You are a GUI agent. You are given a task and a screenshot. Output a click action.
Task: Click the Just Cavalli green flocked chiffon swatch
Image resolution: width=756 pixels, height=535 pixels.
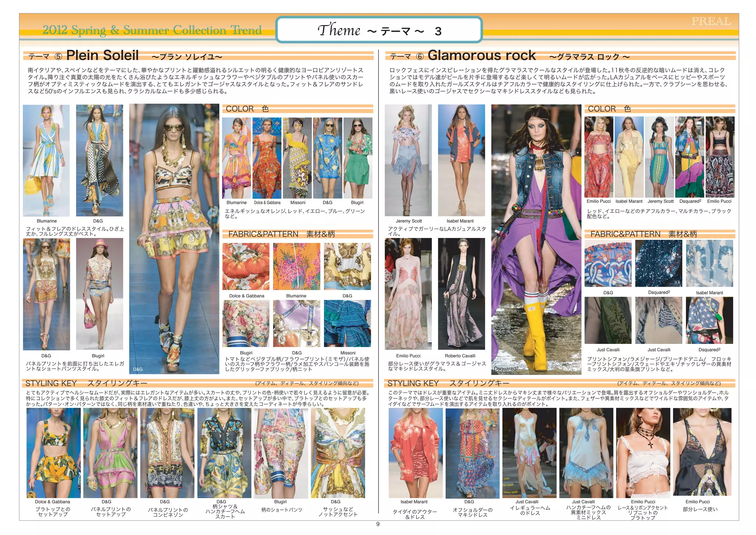tap(608, 320)
